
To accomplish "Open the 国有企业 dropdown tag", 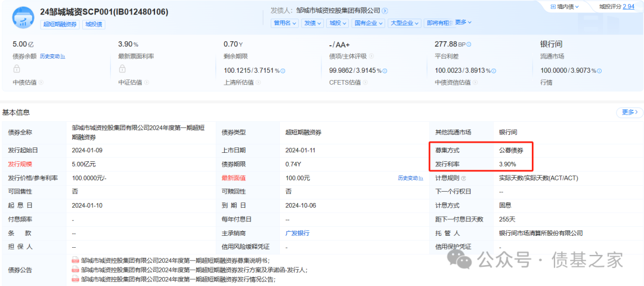I will tap(368, 23).
